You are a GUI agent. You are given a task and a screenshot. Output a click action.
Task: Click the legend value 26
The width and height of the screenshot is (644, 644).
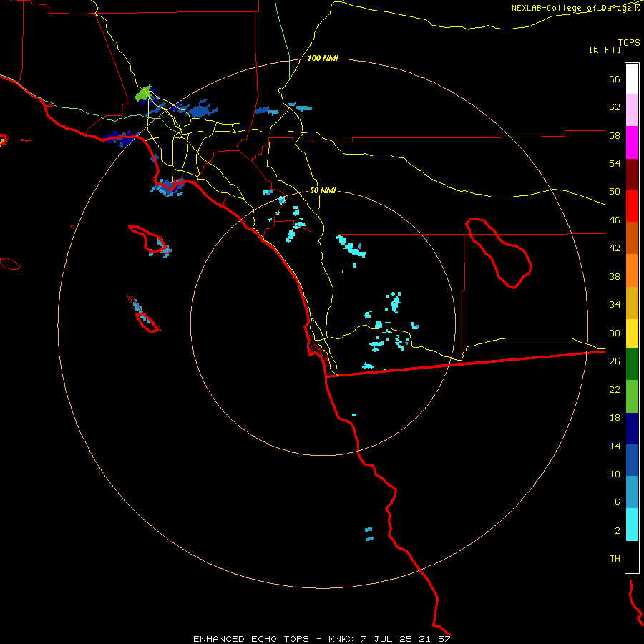(x=615, y=361)
